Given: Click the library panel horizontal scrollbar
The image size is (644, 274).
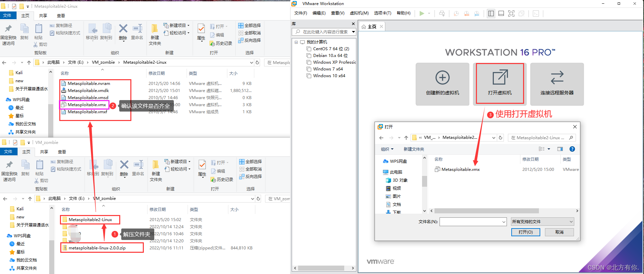Looking at the screenshot, I should (321, 268).
